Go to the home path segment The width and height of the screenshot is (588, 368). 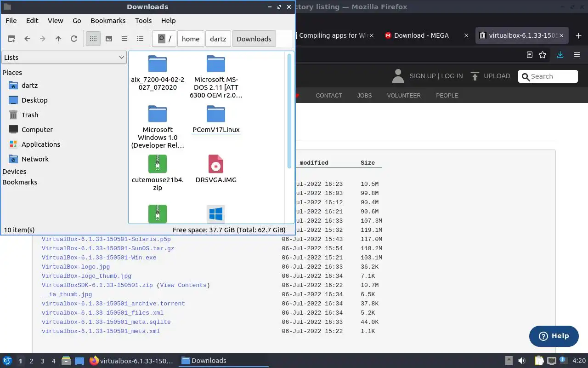tap(191, 39)
